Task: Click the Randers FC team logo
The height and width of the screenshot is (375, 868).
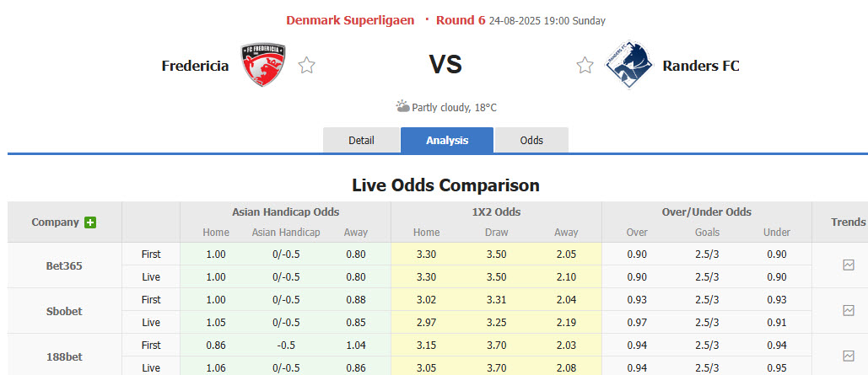Action: [629, 65]
